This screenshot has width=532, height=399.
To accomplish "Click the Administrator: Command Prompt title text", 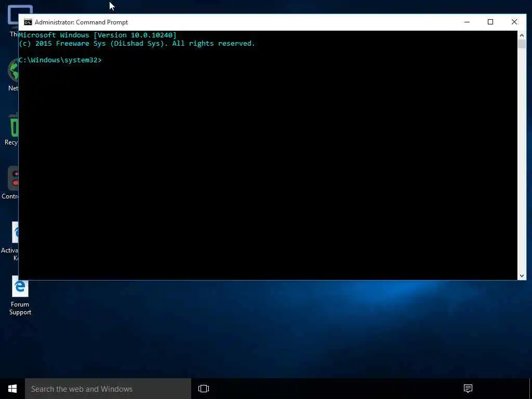I will point(82,22).
